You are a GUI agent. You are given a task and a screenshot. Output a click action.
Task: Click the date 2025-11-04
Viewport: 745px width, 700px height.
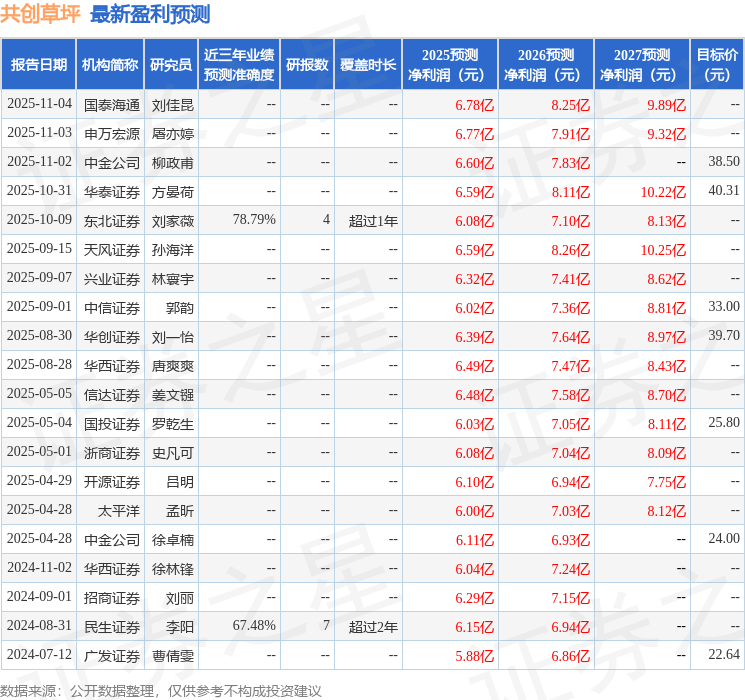39,104
